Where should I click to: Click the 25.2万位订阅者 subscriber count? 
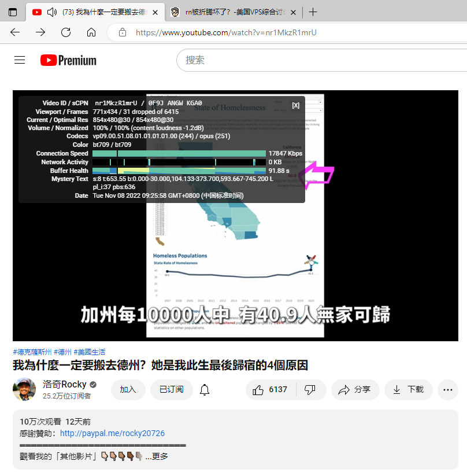pyautogui.click(x=67, y=396)
